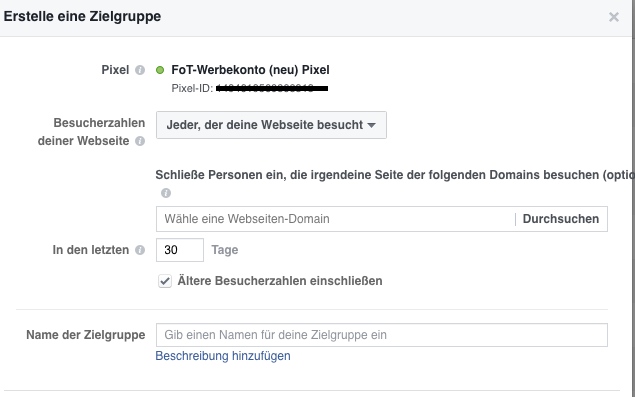Viewport: 635px width, 397px height.
Task: Click the redacted Pixel-ID text
Action: pyautogui.click(x=272, y=88)
